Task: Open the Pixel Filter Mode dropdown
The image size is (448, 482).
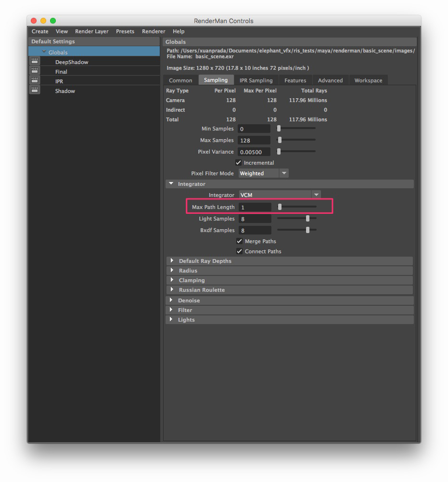Action: 263,173
